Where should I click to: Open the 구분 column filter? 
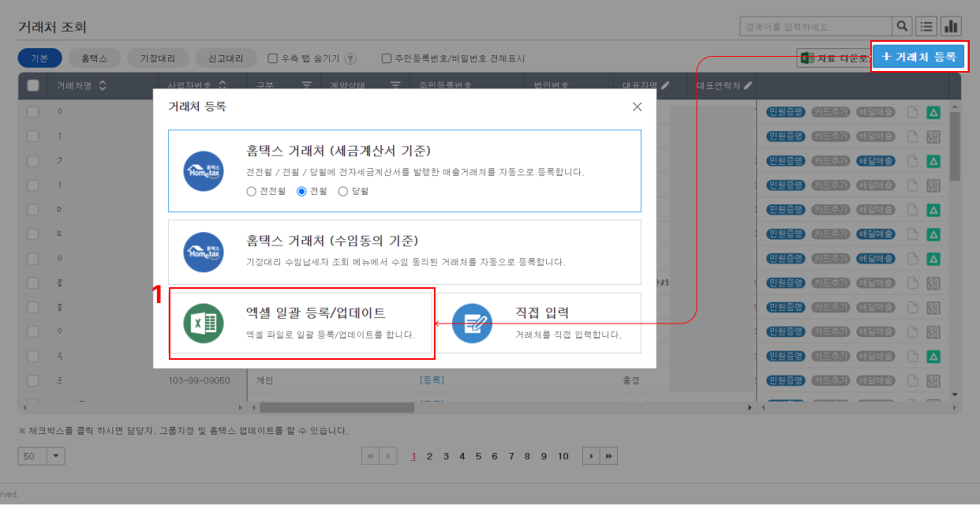(305, 85)
